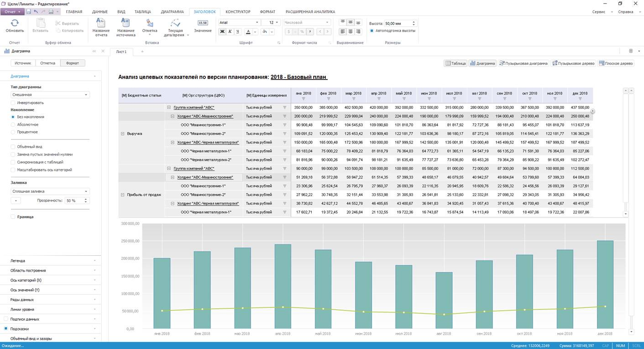Click the Название источника icon
The height and width of the screenshot is (349, 644).
(x=126, y=23)
